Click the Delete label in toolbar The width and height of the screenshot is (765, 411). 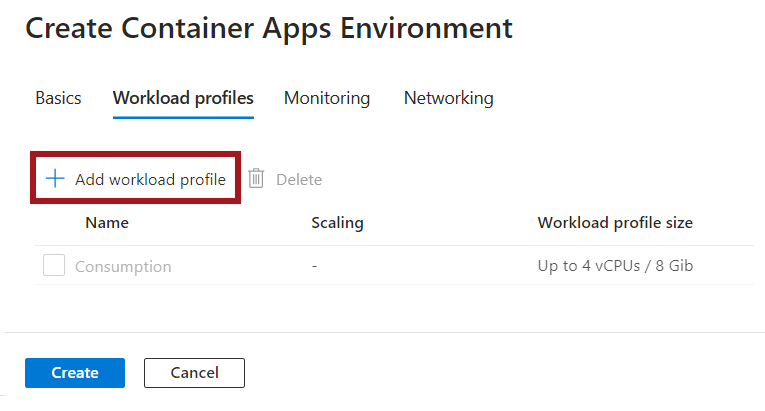click(299, 180)
